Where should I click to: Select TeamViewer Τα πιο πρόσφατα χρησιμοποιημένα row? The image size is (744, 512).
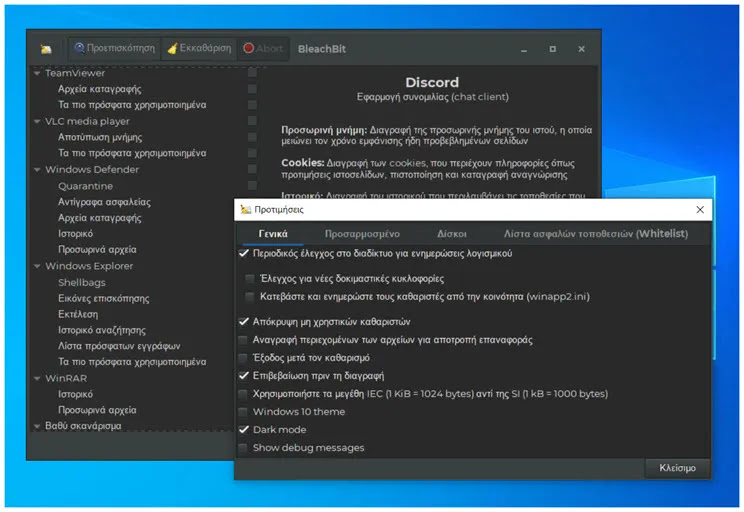pos(132,105)
